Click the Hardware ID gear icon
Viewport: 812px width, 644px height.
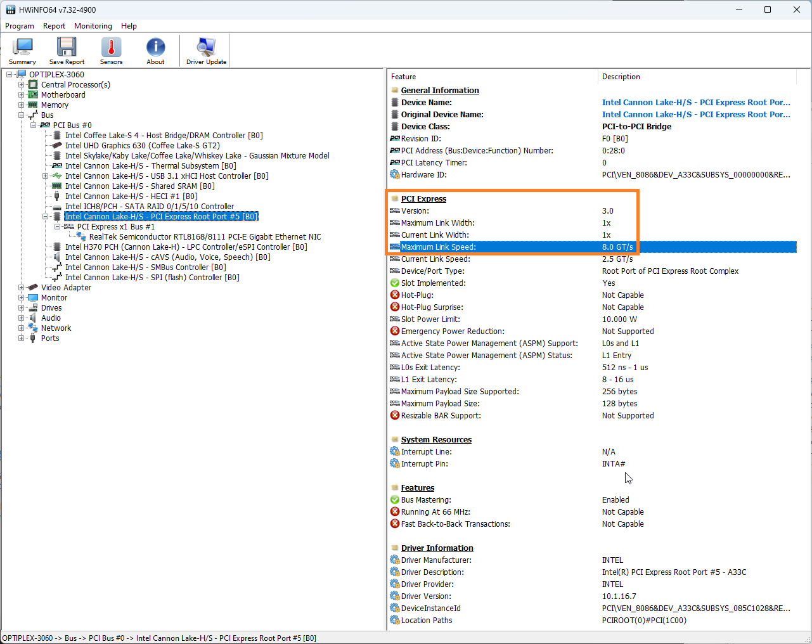(395, 174)
